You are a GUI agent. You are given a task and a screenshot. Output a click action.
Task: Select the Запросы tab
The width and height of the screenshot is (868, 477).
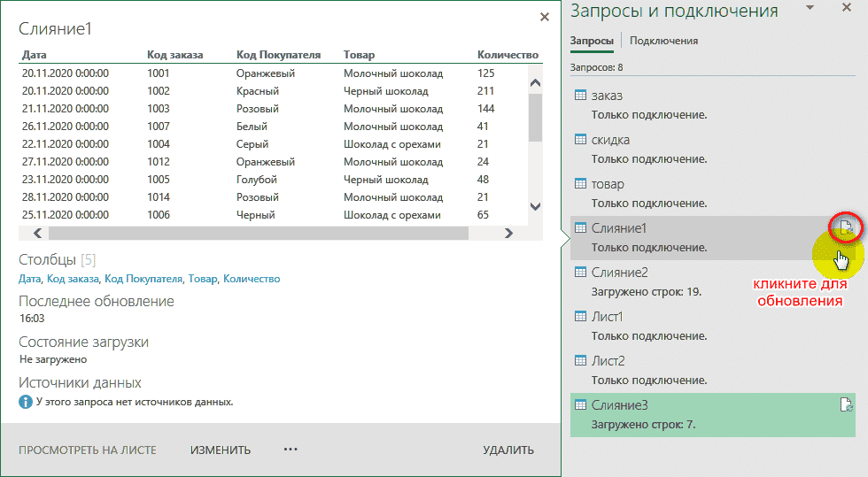click(591, 41)
